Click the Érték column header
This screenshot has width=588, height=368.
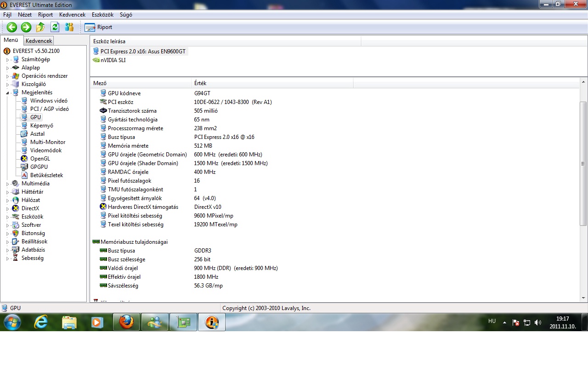coord(272,83)
